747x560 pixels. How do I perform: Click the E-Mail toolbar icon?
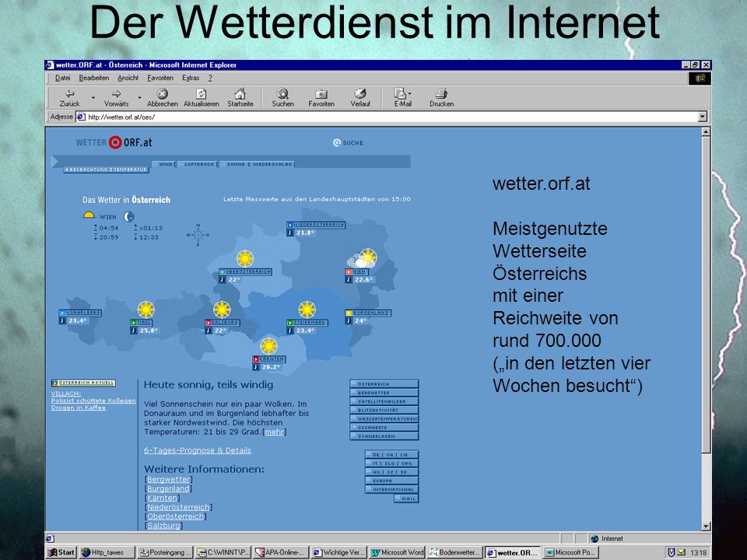pos(401,98)
